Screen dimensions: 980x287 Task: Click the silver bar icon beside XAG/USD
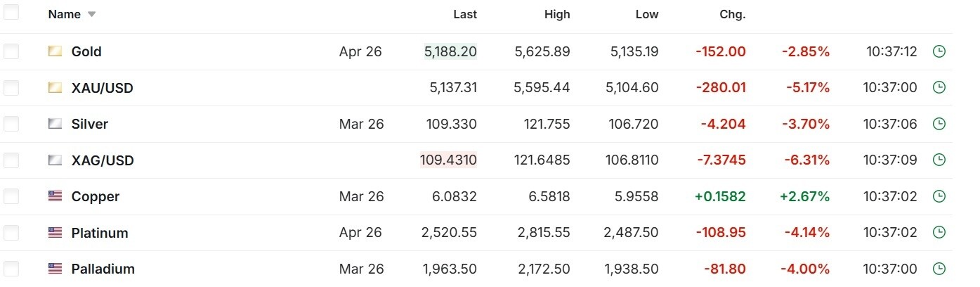click(x=55, y=160)
